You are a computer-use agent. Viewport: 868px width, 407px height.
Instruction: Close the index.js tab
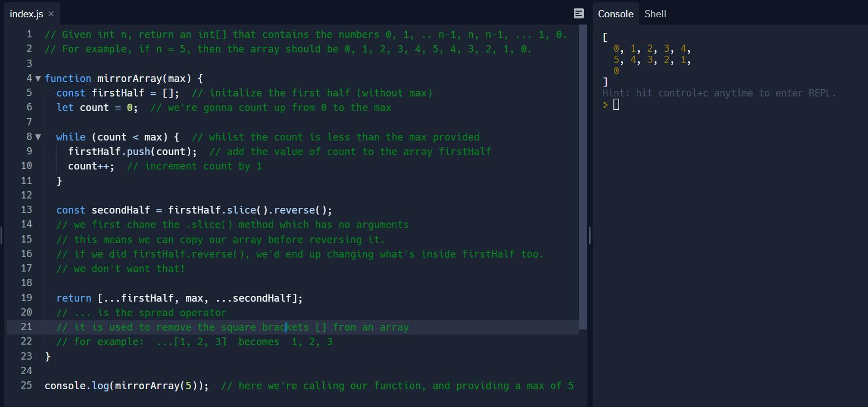click(x=51, y=14)
